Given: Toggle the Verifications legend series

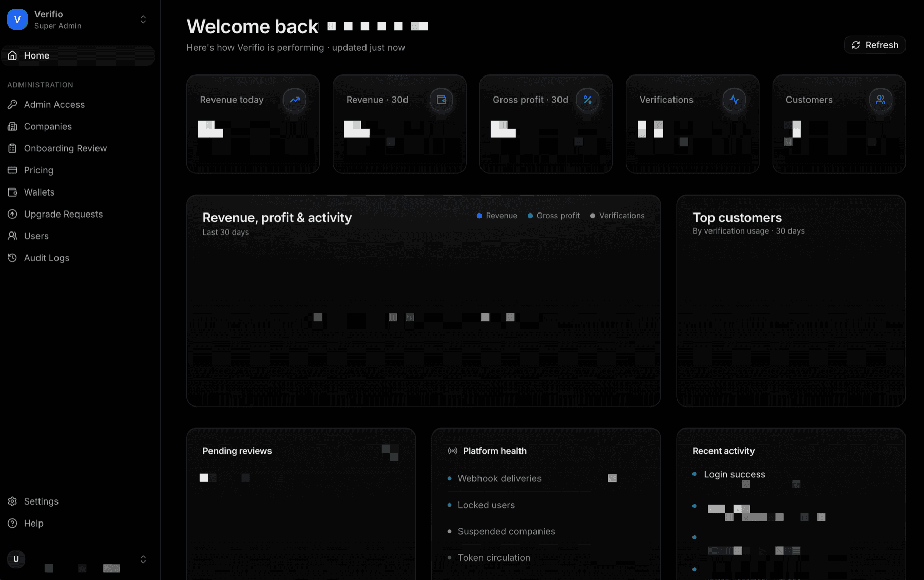Looking at the screenshot, I should (617, 216).
